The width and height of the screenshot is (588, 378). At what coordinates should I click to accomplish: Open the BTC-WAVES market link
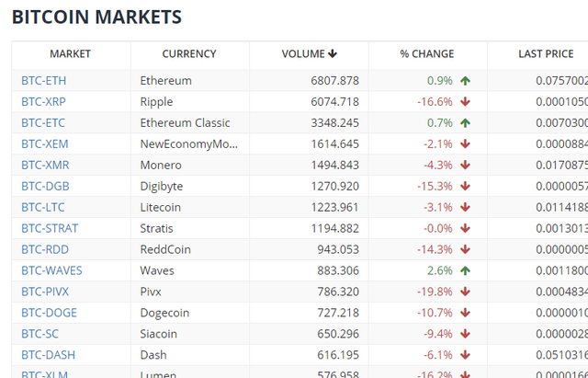point(51,270)
